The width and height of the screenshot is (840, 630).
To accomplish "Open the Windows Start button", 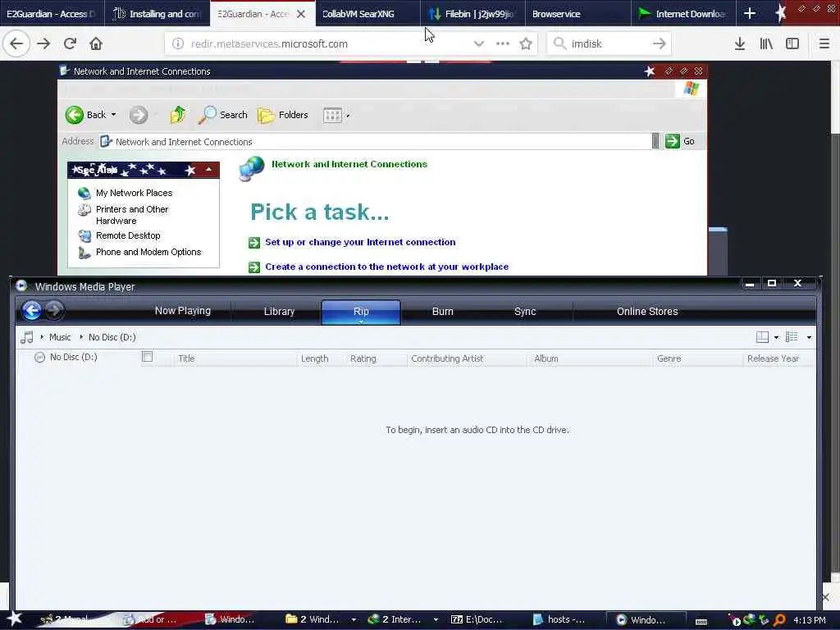I will click(x=14, y=619).
